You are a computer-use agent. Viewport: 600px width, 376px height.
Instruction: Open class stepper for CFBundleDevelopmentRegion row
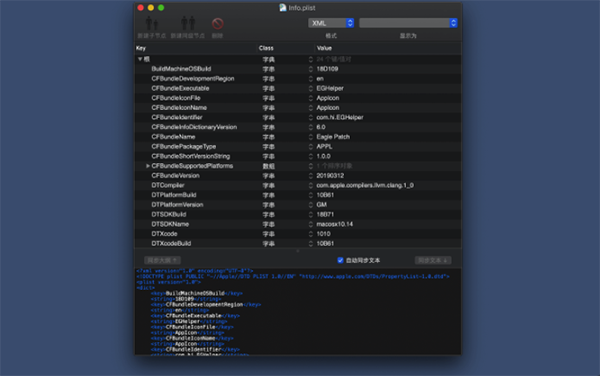[x=311, y=79]
